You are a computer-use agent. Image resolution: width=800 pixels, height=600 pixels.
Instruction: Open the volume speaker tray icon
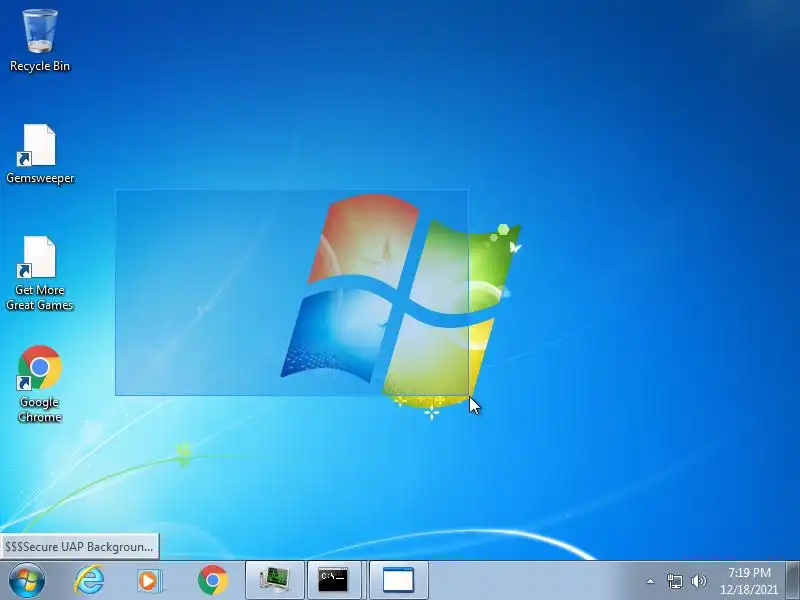tap(698, 581)
